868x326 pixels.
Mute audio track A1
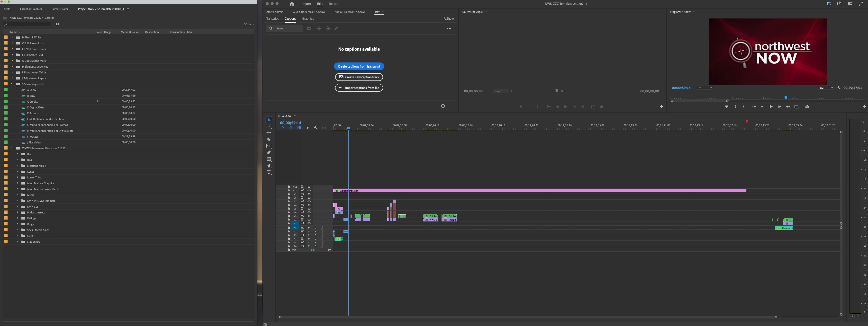pos(309,228)
